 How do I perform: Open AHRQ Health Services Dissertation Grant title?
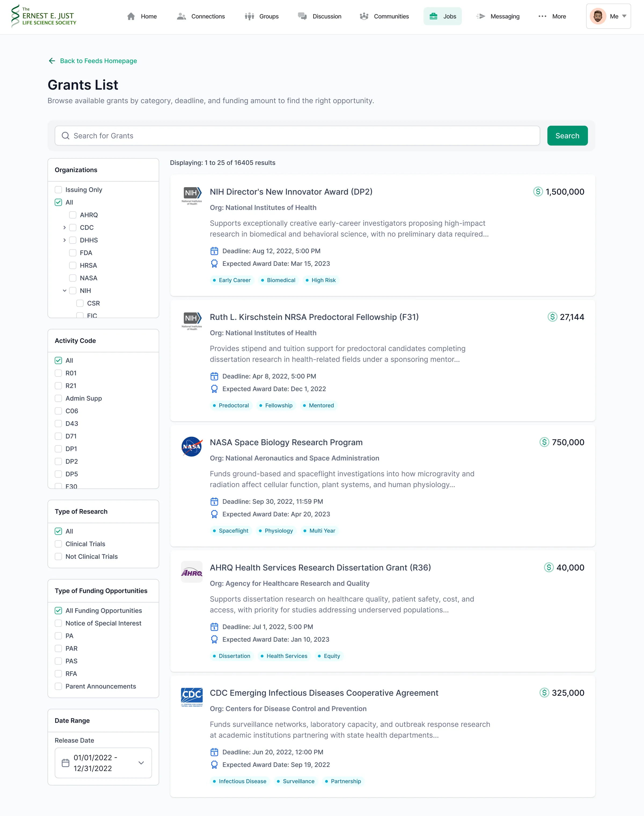[x=320, y=567]
